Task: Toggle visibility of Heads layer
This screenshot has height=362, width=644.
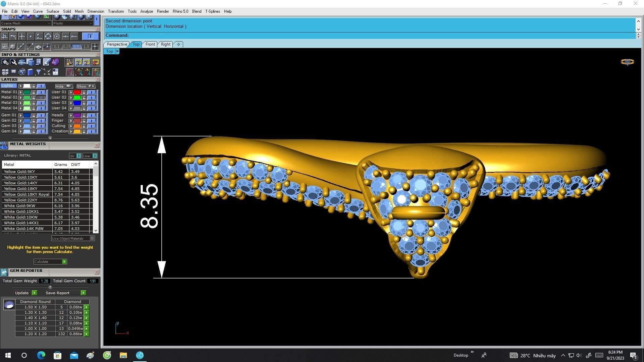Action: [x=91, y=115]
